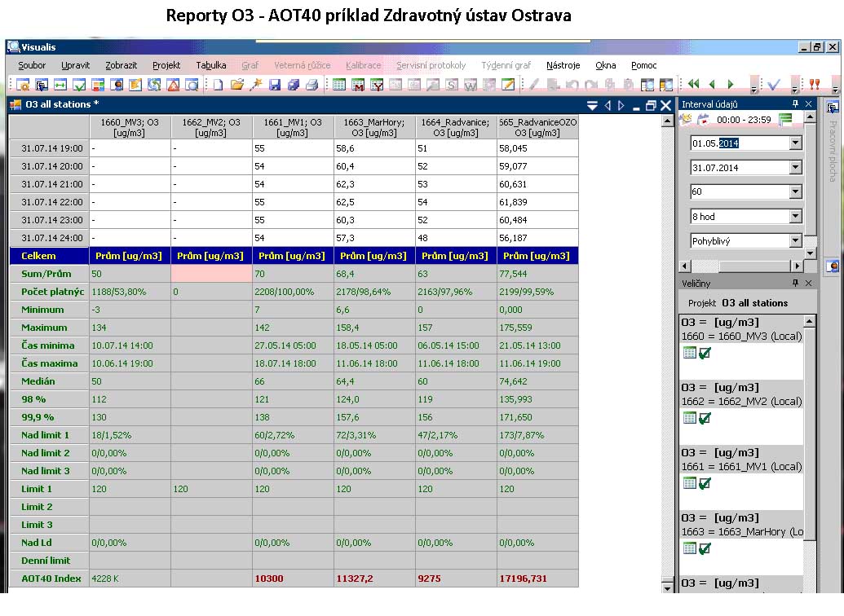Click the 1663_MarHory; O3 column header
Viewport: 844px width, 616px height.
coord(374,127)
